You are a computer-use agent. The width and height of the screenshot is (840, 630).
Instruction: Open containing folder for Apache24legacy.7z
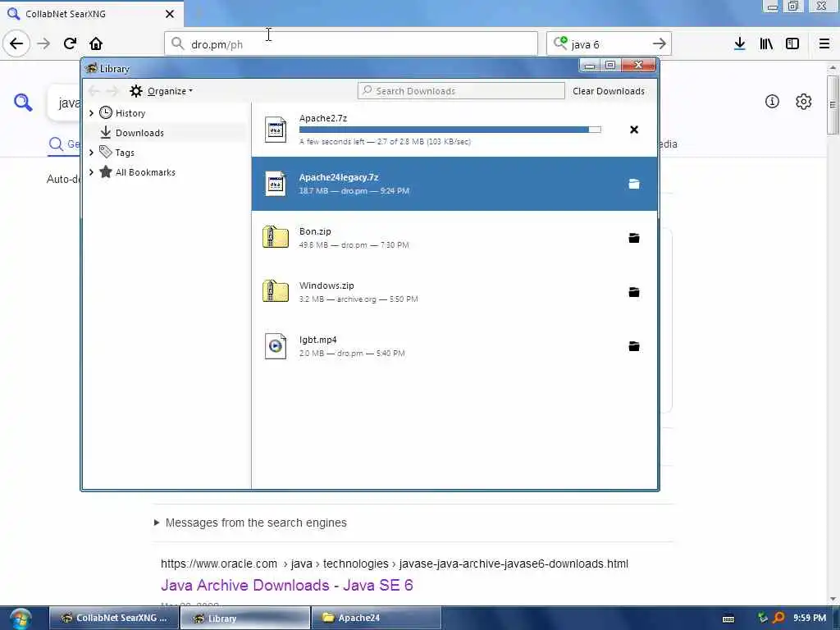[634, 184]
